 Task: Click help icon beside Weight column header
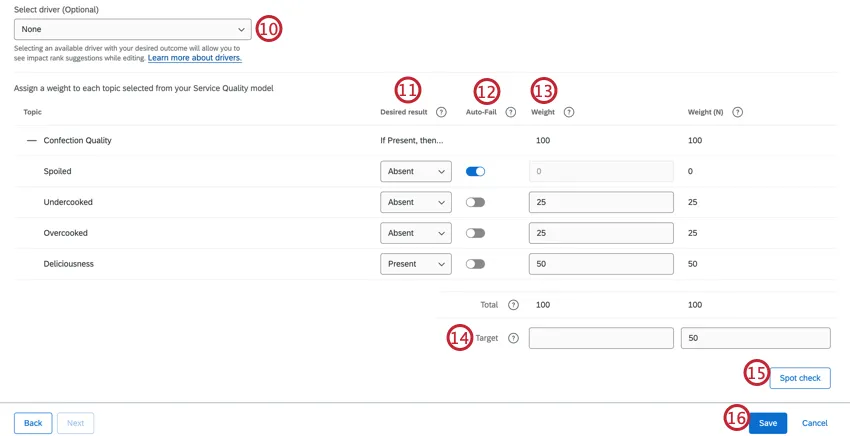coord(569,112)
